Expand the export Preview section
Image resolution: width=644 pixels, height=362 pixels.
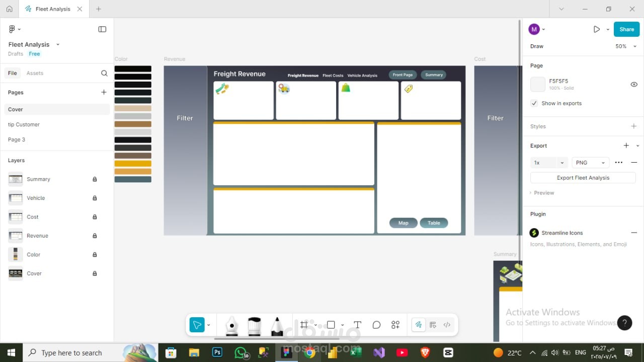(x=542, y=193)
